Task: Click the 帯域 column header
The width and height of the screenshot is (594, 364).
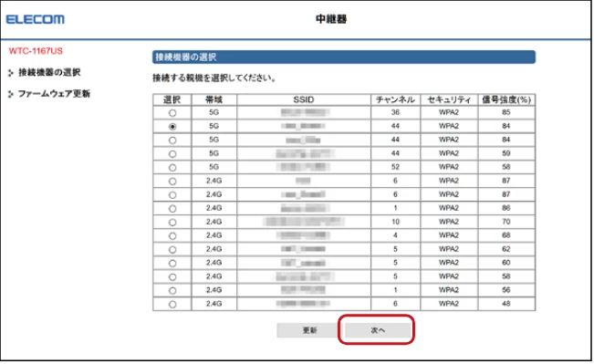Action: [x=214, y=99]
